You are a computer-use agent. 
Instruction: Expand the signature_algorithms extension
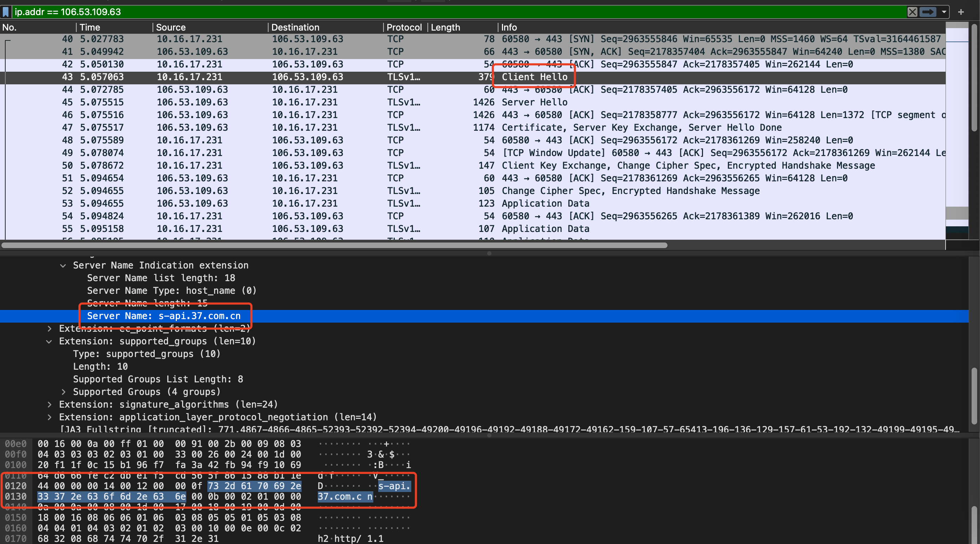pos(50,404)
